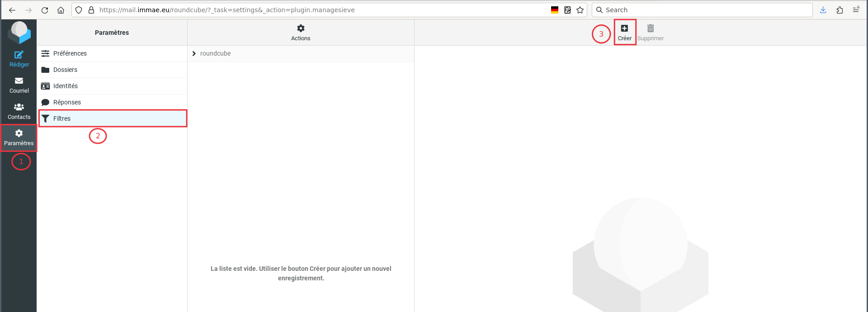868x312 pixels.
Task: Open the shield tracking protection icon
Action: click(x=79, y=10)
